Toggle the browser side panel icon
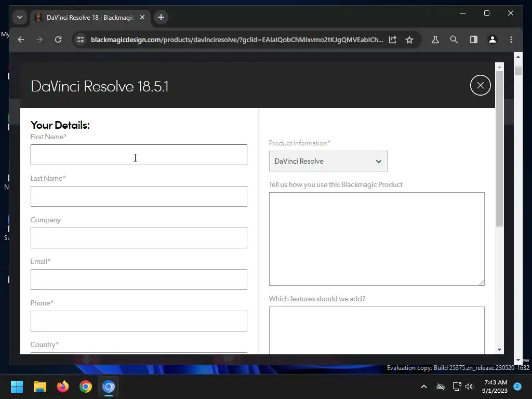Viewport: 532px width, 399px height. (474, 39)
